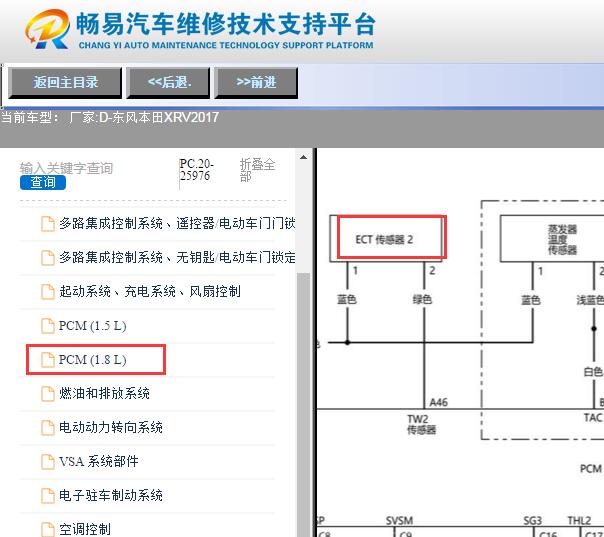Viewport: 604px width, 537px height.
Task: Click the SG3 terminal label
Action: (533, 521)
